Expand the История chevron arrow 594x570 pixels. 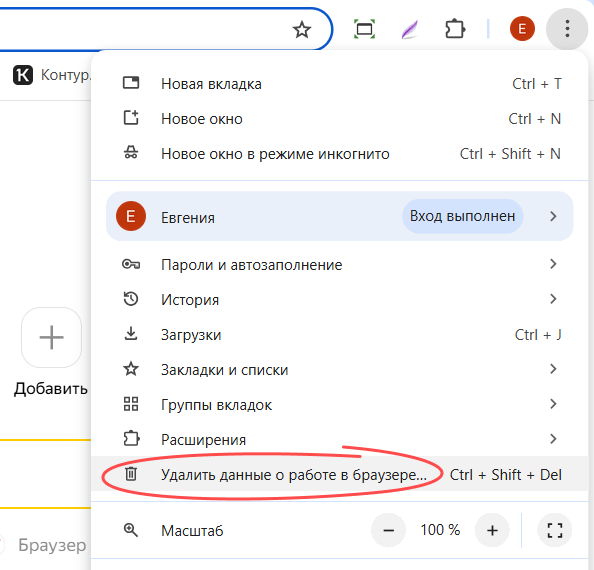pos(553,299)
